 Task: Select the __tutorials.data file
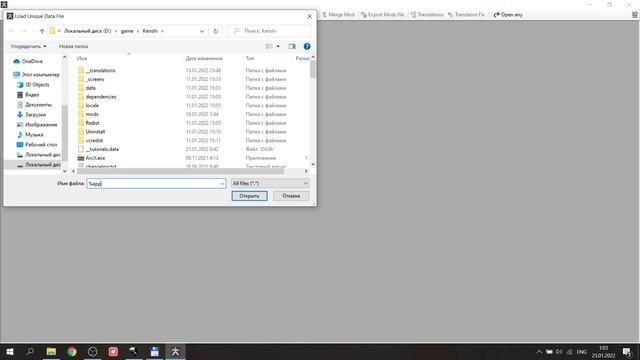[x=102, y=149]
